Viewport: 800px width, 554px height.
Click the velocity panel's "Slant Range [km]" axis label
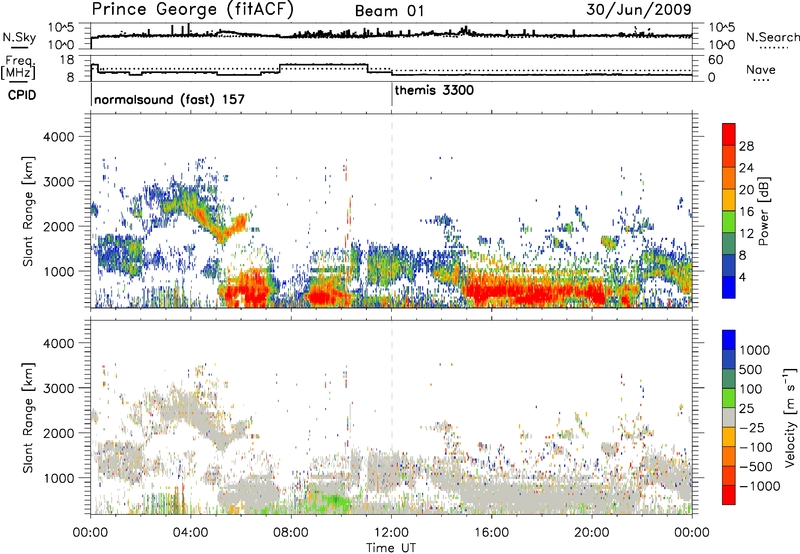click(x=28, y=417)
